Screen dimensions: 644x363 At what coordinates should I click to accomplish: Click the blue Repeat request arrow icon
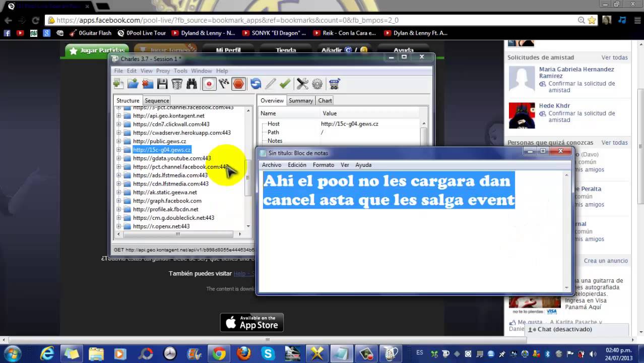coord(255,84)
